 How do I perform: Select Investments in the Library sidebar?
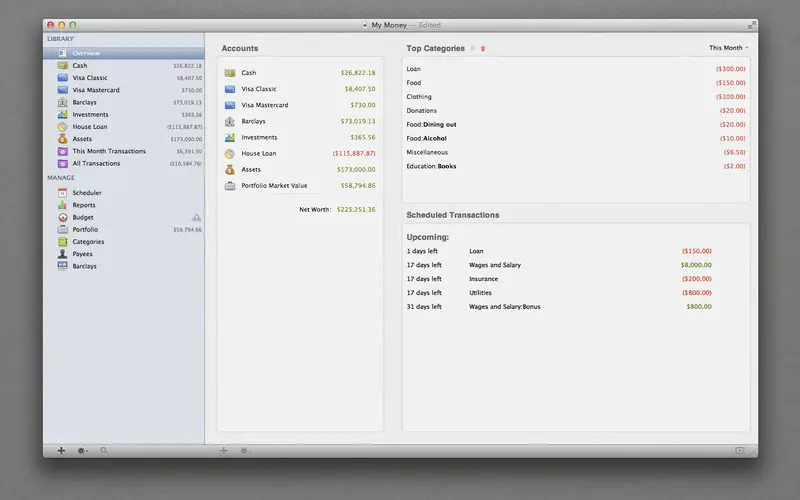point(124,114)
